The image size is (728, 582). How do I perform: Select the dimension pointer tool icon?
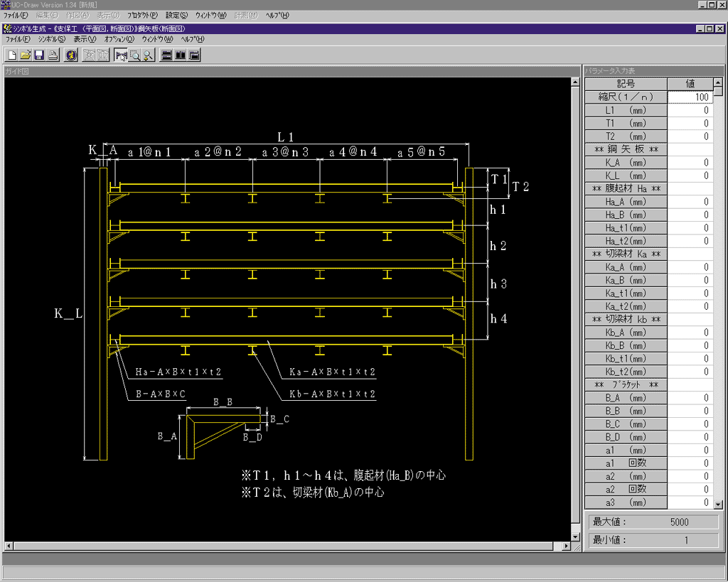[x=121, y=55]
